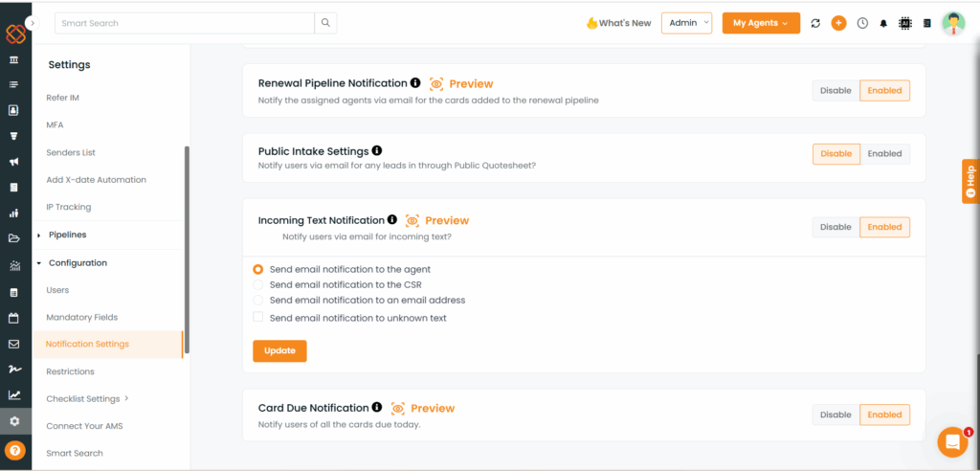The height and width of the screenshot is (471, 980).
Task: Click the Update button
Action: tap(279, 351)
